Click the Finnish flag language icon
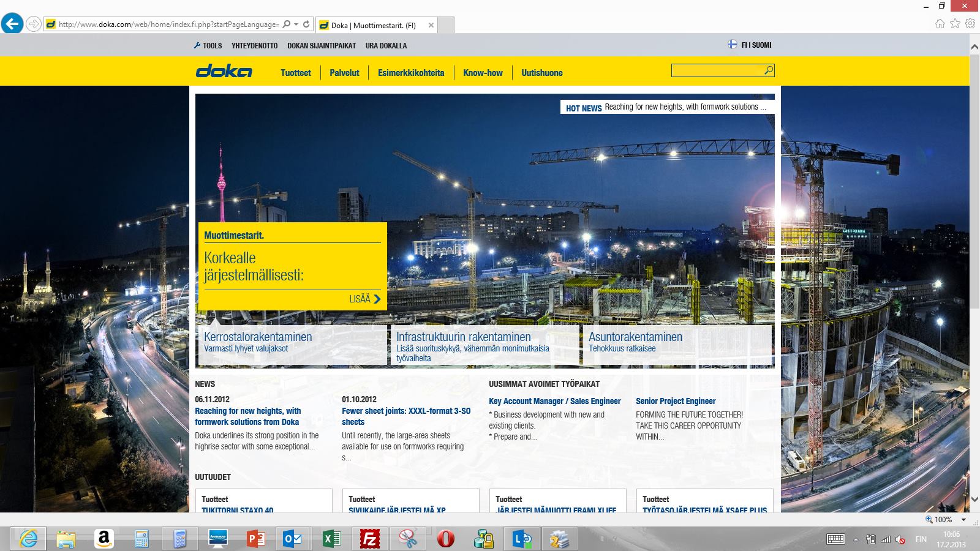This screenshot has width=980, height=551. point(732,45)
